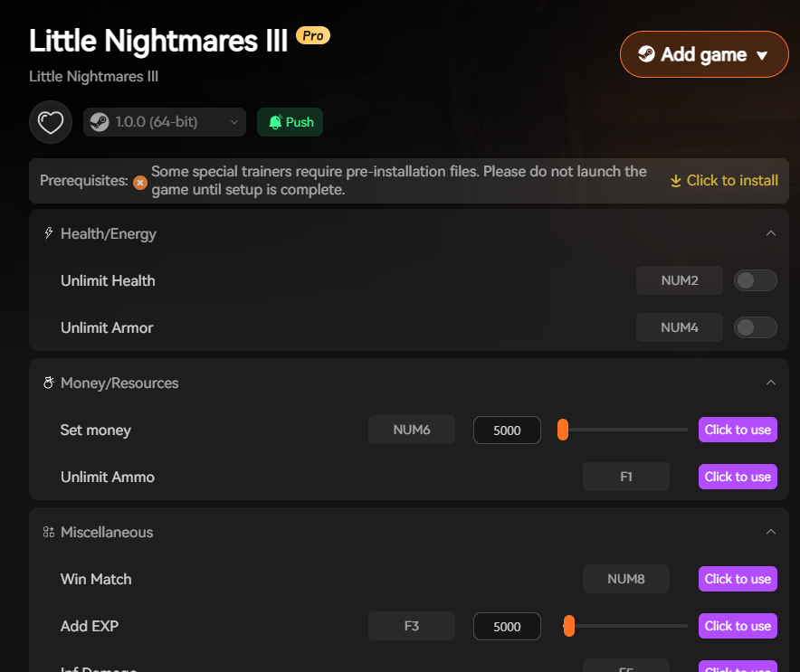Click the Steam icon in version selector
This screenshot has height=672, width=800.
[x=100, y=122]
